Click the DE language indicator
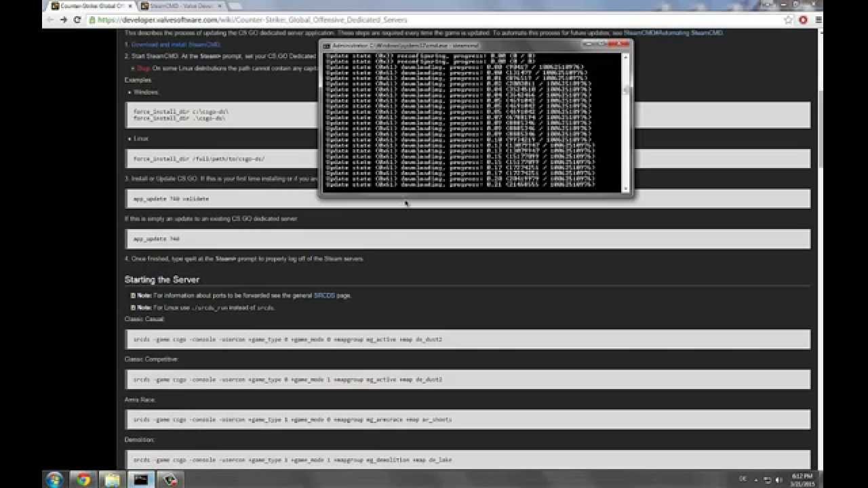868x488 pixels. [x=743, y=479]
